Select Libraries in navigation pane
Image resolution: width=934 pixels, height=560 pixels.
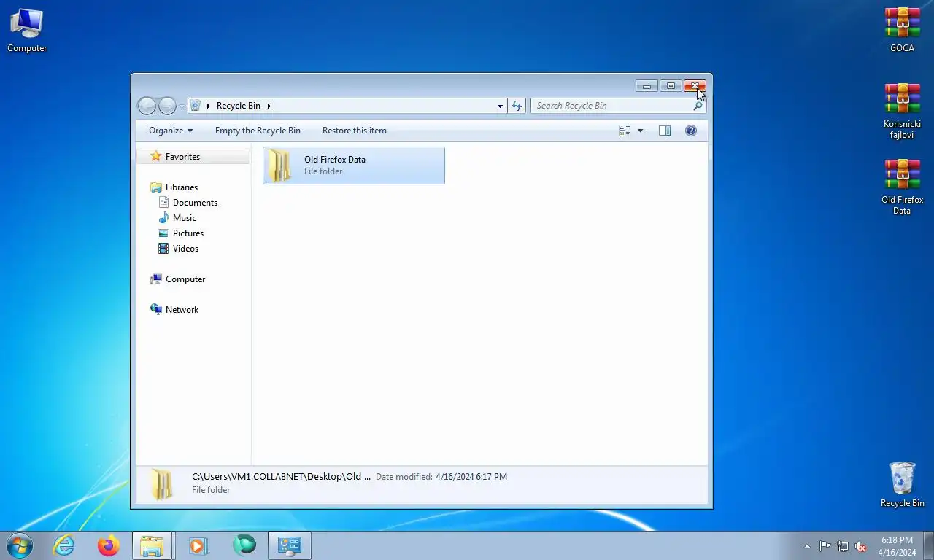pos(181,187)
